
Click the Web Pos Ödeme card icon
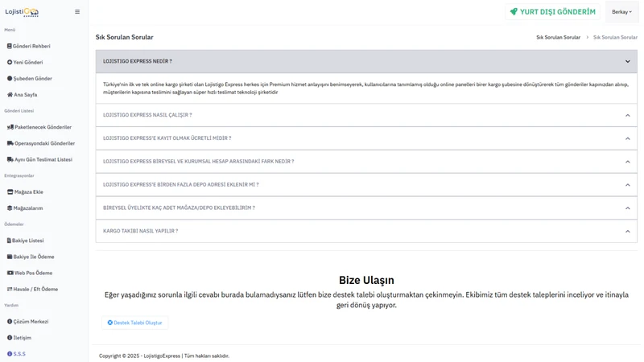tap(10, 273)
